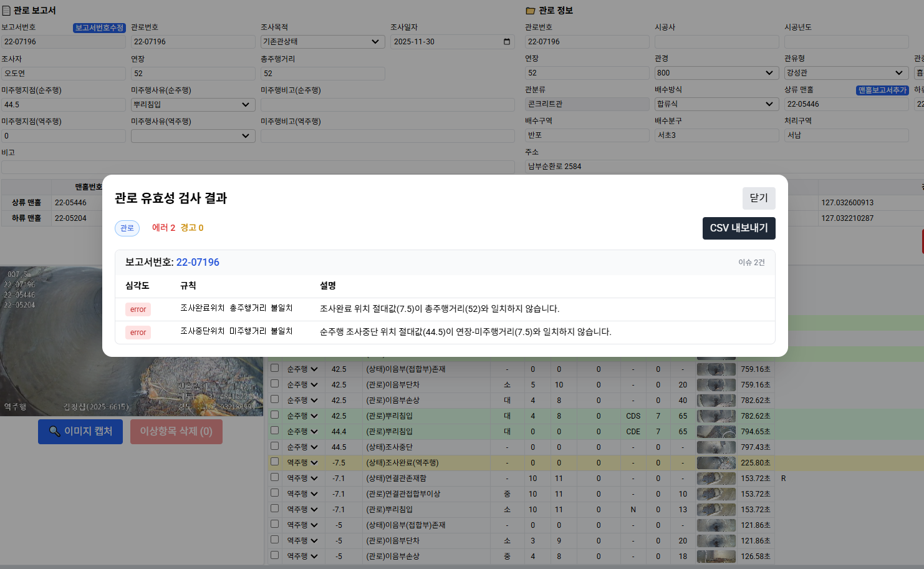
Task: Click the 에러 2 filter label
Action: pos(163,228)
